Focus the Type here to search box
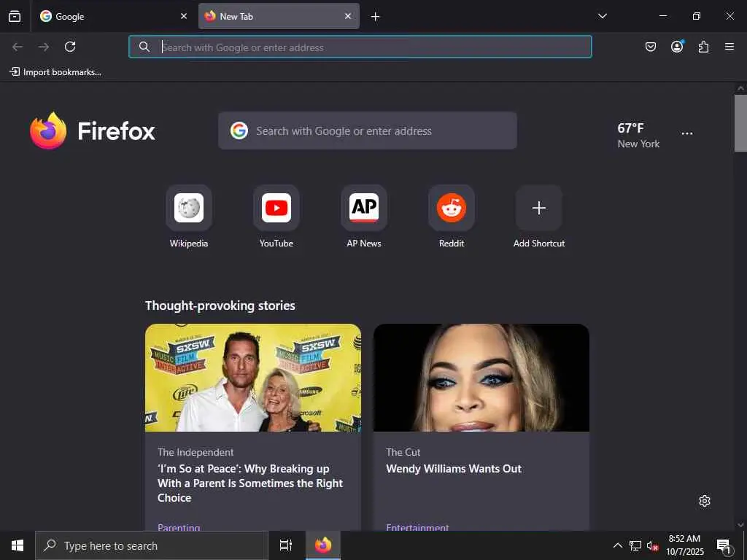 click(152, 545)
